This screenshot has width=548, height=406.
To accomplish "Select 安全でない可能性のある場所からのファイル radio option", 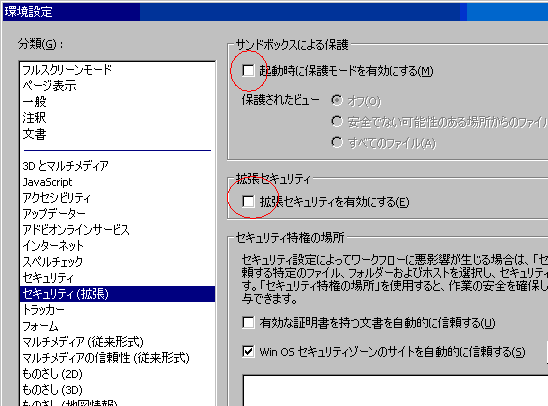I will click(337, 122).
